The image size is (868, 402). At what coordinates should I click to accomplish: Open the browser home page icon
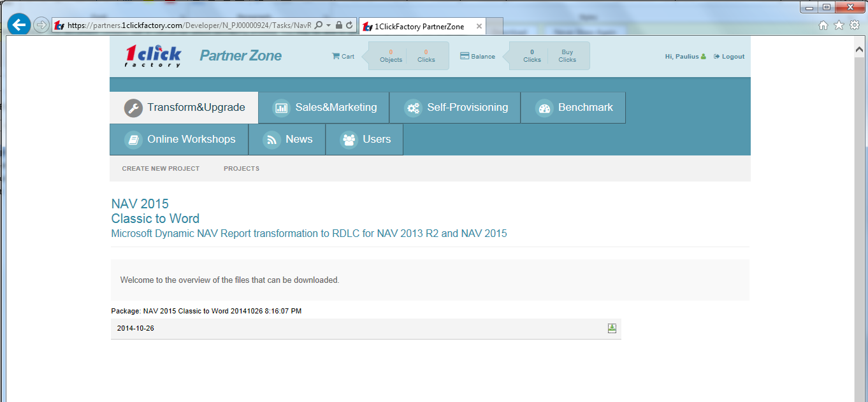coord(823,25)
